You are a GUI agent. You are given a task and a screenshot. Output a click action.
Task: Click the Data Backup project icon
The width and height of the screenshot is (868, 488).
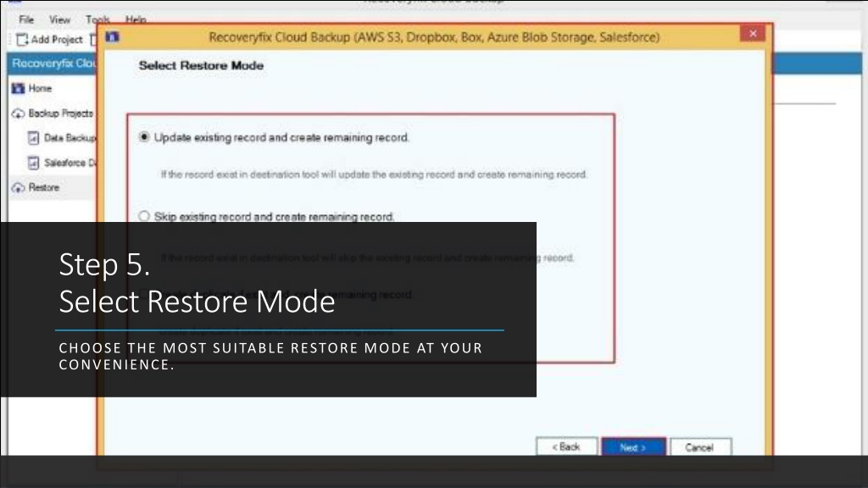click(x=34, y=138)
